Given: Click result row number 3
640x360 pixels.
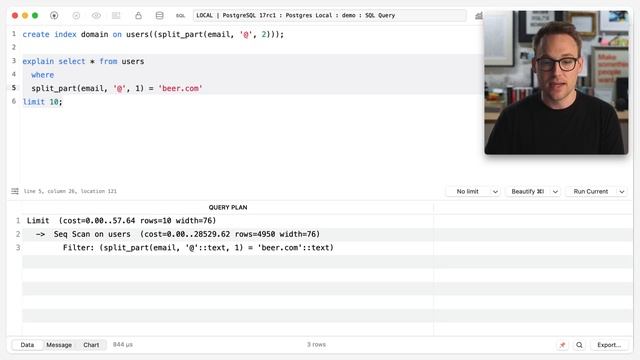Looking at the screenshot, I should pos(18,248).
